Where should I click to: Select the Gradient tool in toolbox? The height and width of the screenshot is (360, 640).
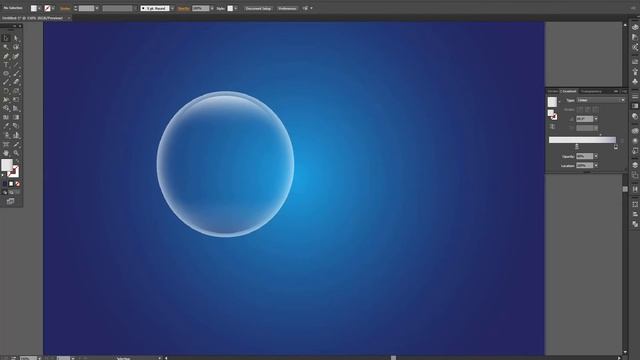(16, 117)
